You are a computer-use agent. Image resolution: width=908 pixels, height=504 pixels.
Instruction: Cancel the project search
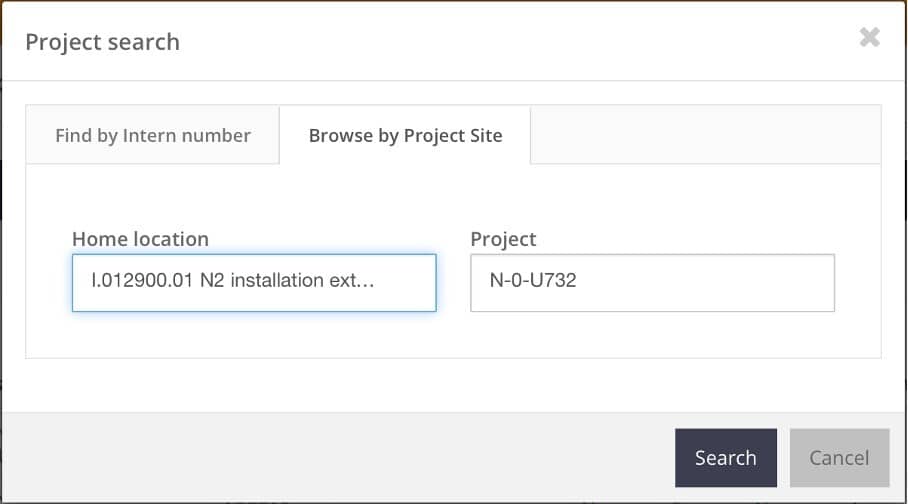[x=839, y=458]
